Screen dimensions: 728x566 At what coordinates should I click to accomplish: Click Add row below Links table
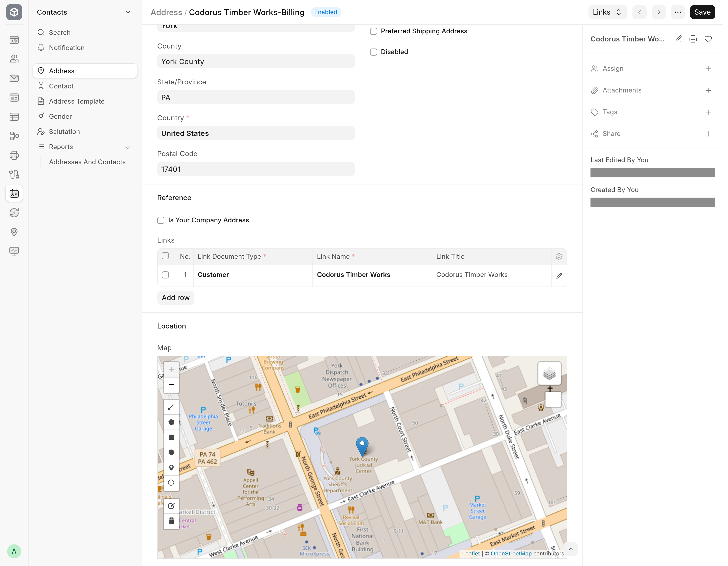[x=176, y=298]
